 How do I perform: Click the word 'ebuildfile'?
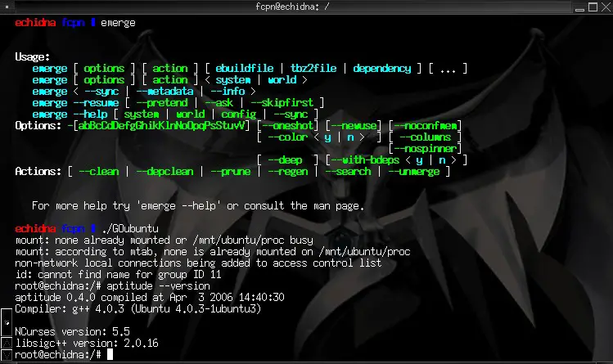[245, 69]
